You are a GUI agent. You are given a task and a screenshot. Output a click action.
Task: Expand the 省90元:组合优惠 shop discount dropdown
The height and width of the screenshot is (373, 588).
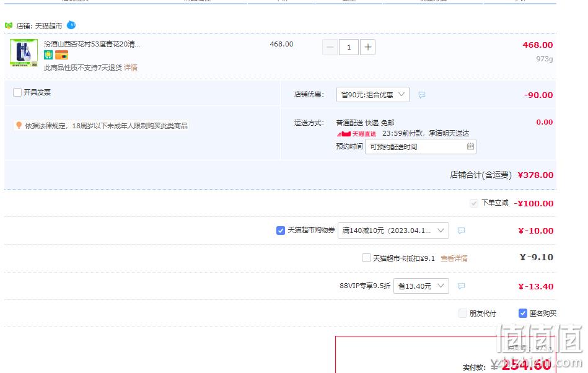[373, 94]
